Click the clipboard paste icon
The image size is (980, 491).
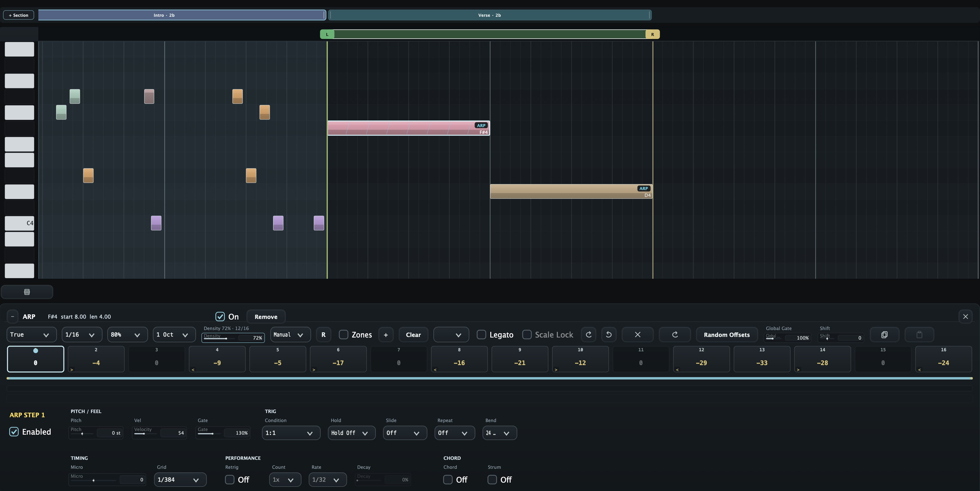point(919,335)
